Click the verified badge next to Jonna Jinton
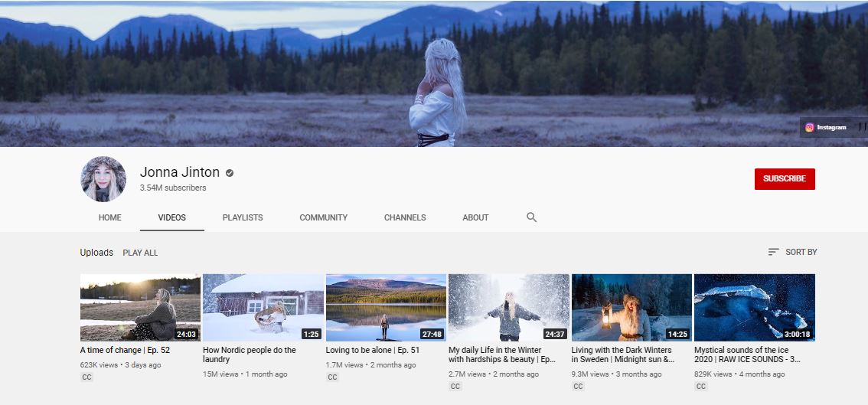Screen dimensions: 868x405 (229, 173)
